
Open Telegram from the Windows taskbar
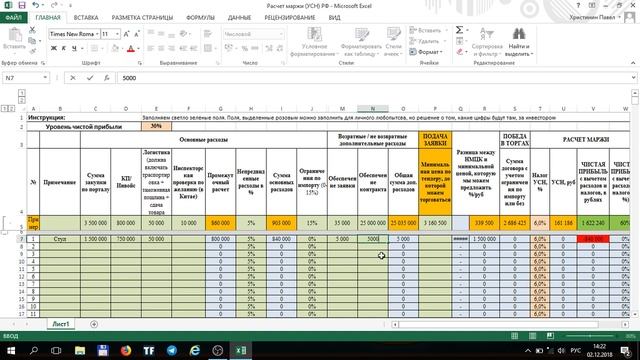[172, 350]
